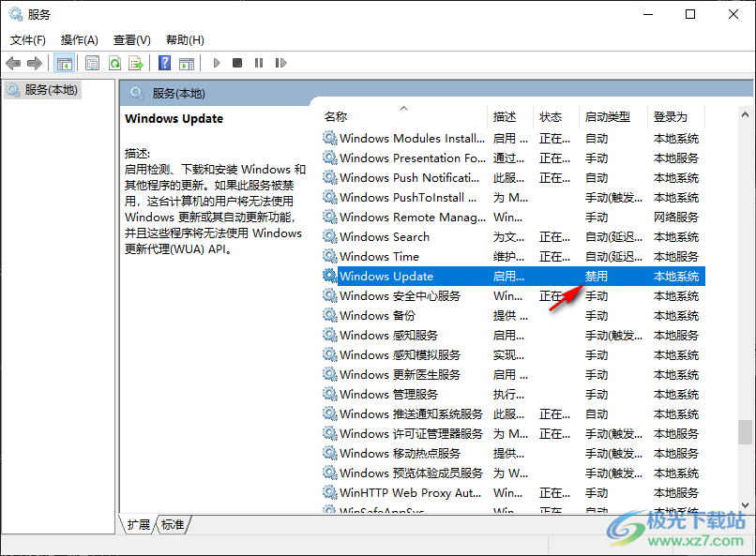Viewport: 756px width, 556px height.
Task: Click gear icon of Windows Update row
Action: (330, 276)
